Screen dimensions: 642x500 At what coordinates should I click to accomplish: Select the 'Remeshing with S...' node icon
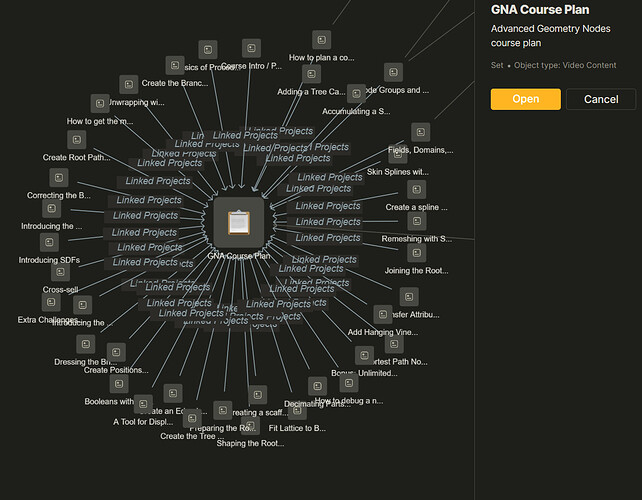[417, 221]
